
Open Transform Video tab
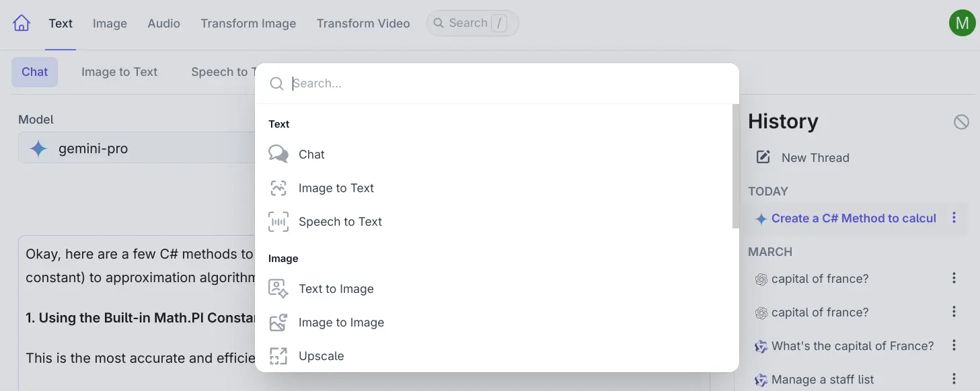(x=363, y=24)
